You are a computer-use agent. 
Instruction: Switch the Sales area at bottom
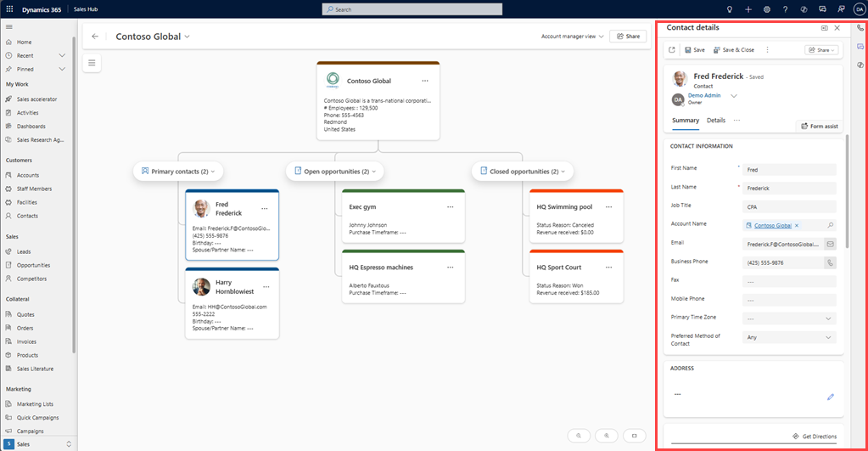(x=37, y=444)
